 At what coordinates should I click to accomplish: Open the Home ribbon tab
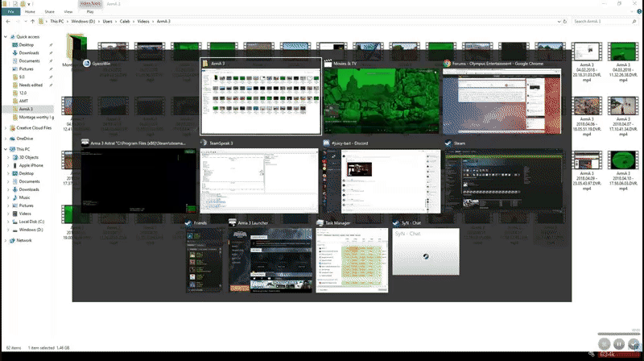point(30,12)
